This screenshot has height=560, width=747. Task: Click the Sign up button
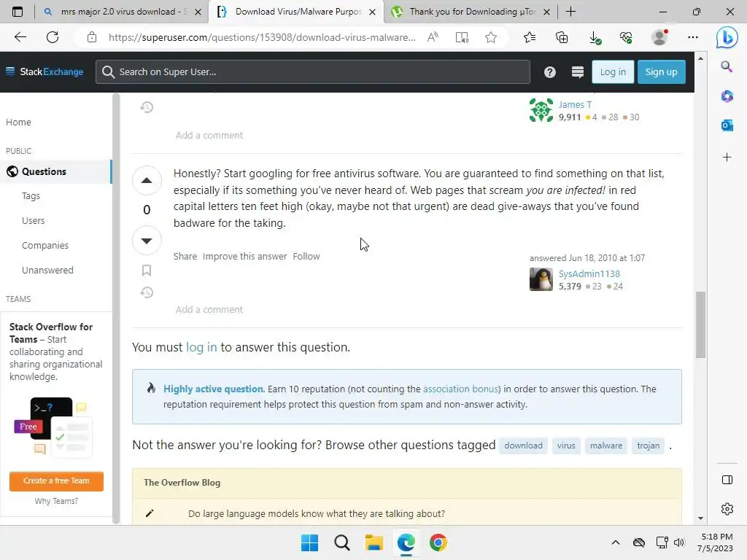(x=661, y=72)
